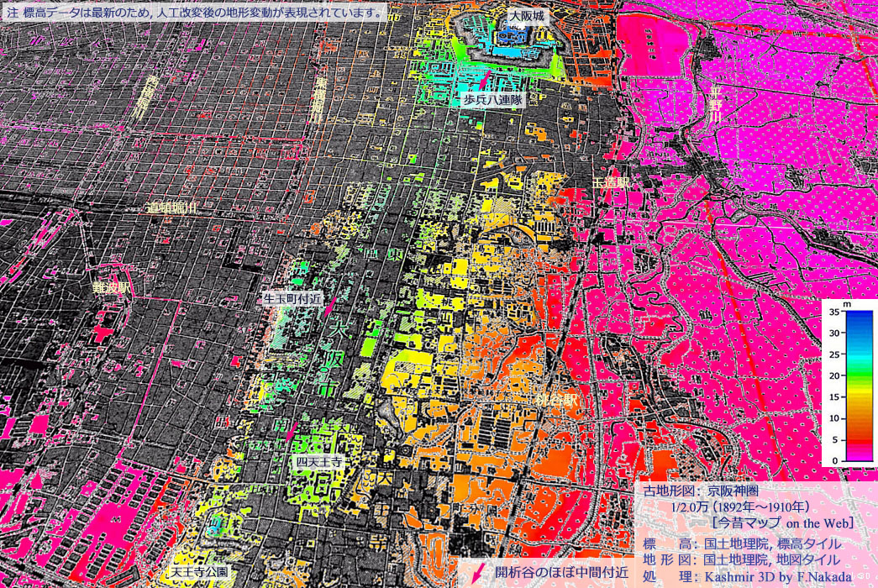Screen dimensions: 878x588
Task: Click the magenta arrow above 歩兵八連隊 label
Action: coord(484,81)
